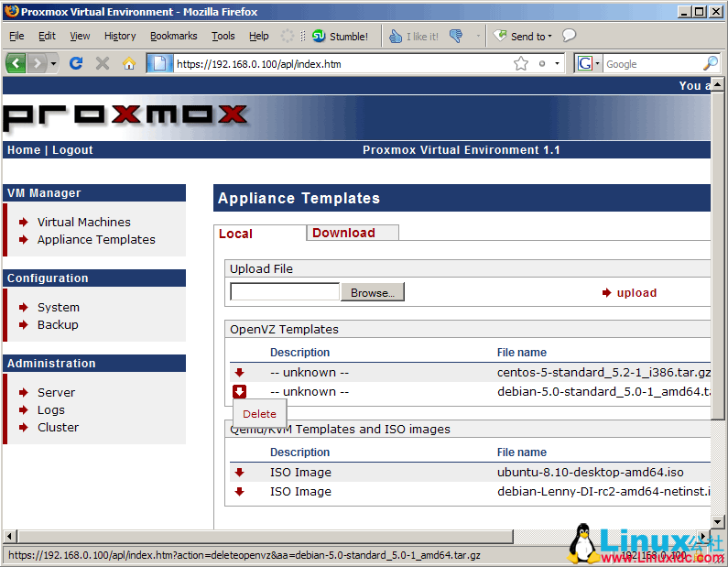This screenshot has width=728, height=567.
Task: Click the Browse... button
Action: (x=373, y=292)
